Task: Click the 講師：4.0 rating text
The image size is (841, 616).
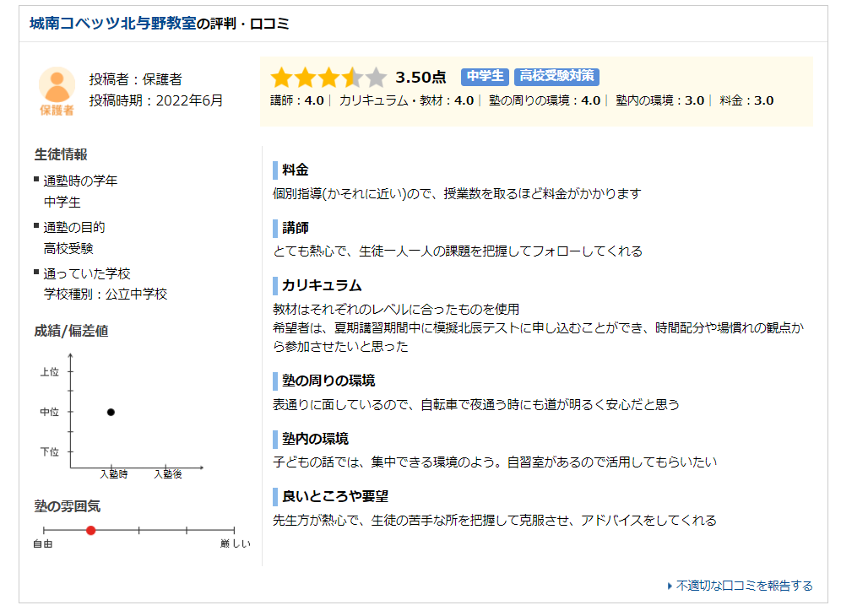Action: 297,100
